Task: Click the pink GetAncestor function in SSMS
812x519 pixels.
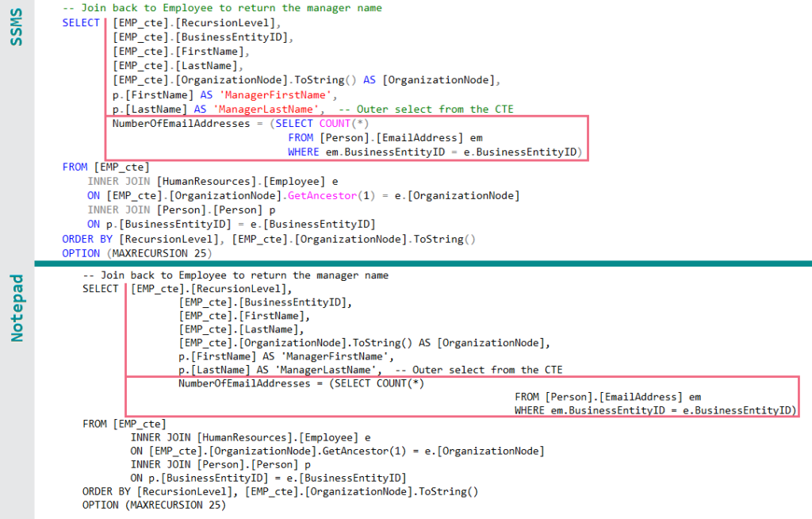Action: [x=322, y=195]
